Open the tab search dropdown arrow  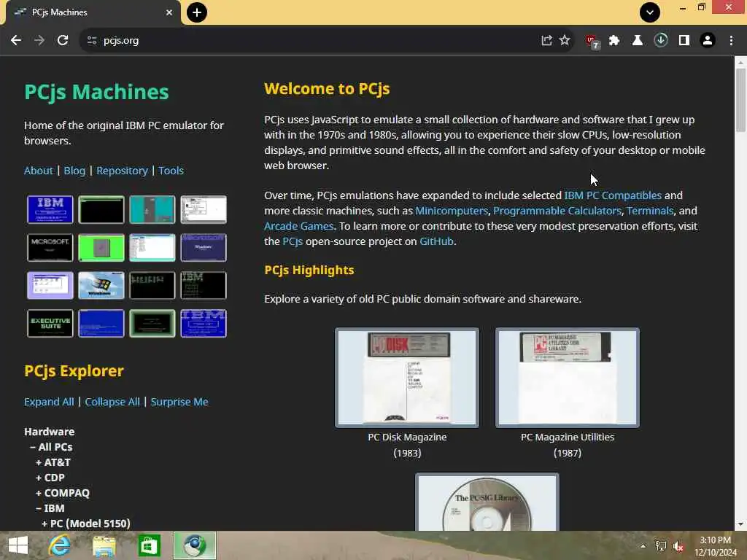click(650, 12)
